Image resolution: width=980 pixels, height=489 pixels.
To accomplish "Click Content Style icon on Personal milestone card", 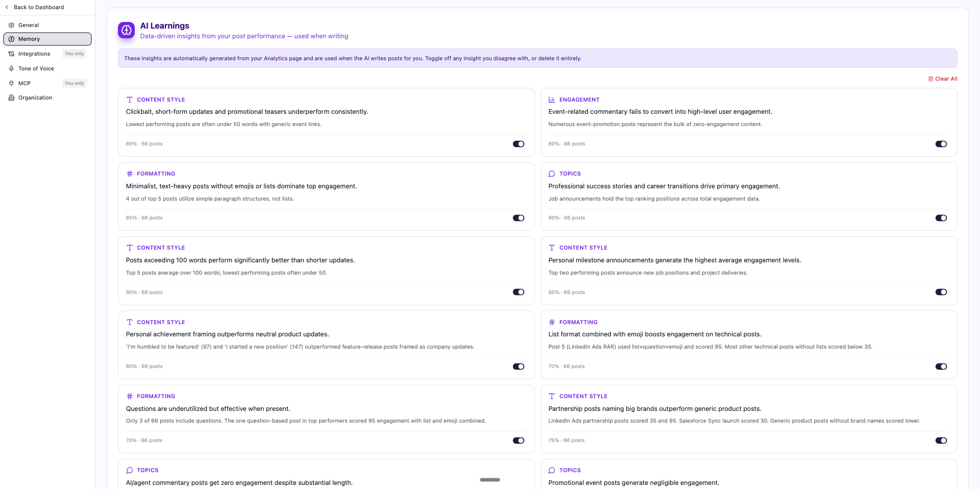I will [x=552, y=248].
